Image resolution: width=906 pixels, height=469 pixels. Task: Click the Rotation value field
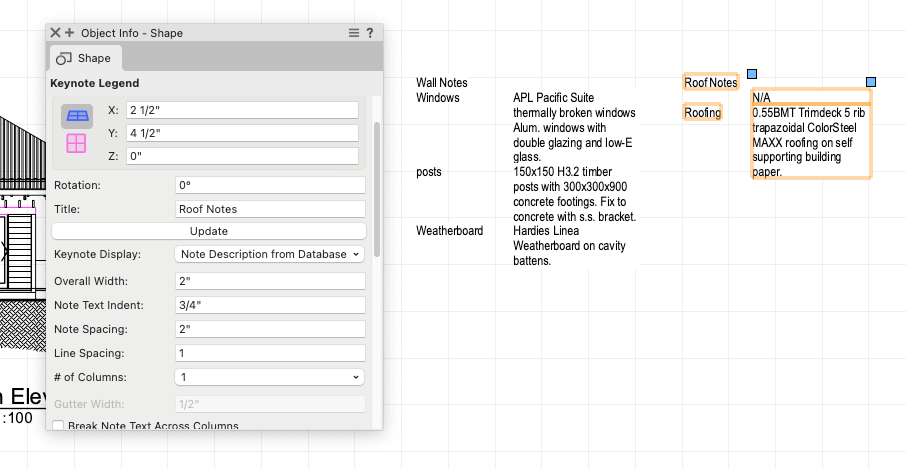point(269,185)
